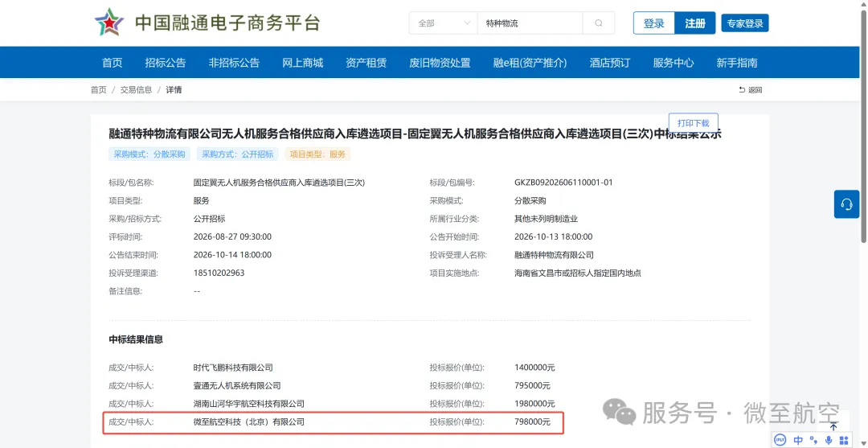Open the 资产租赁 navigation item
This screenshot has height=448, width=868.
coord(366,63)
